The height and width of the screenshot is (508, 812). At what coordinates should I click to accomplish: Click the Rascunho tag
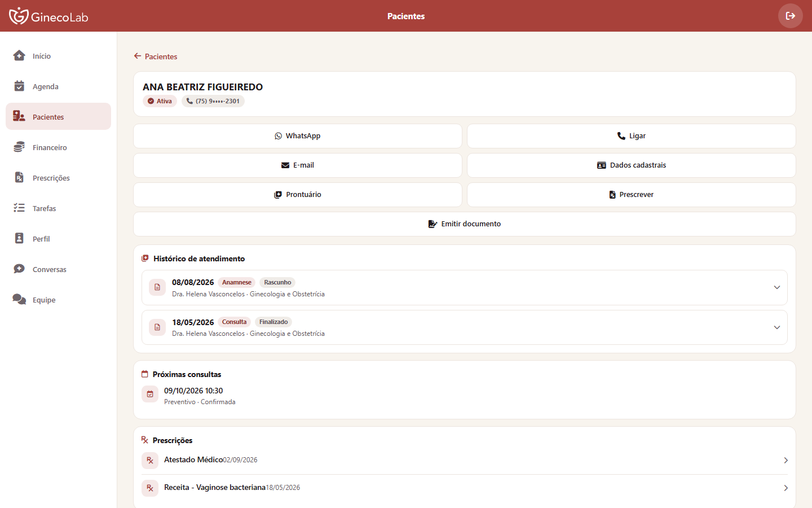[x=277, y=282]
